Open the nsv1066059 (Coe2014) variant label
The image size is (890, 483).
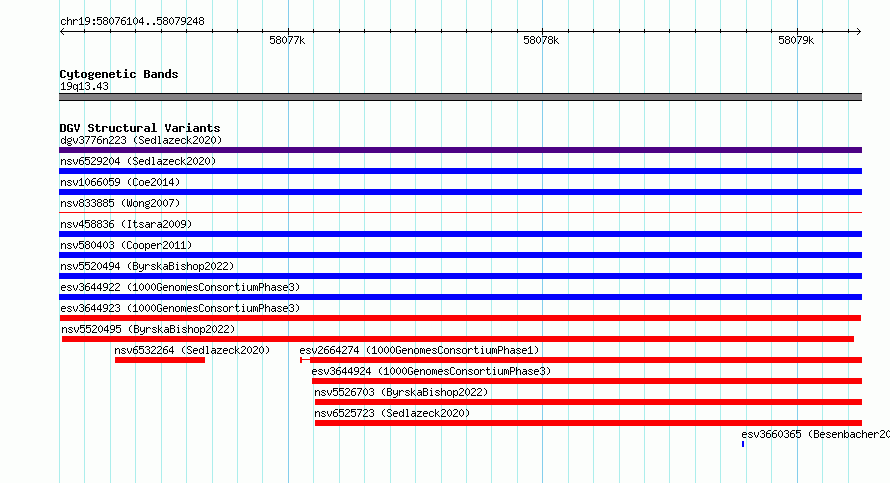click(x=120, y=182)
